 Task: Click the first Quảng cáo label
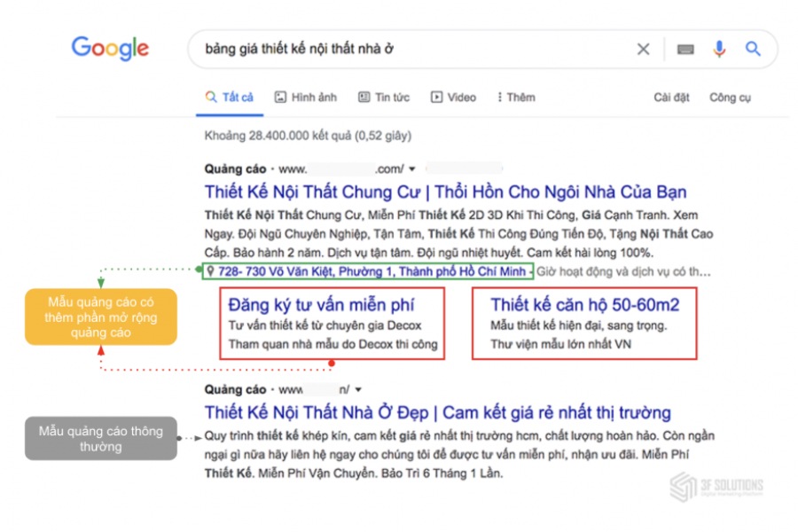click(x=235, y=169)
